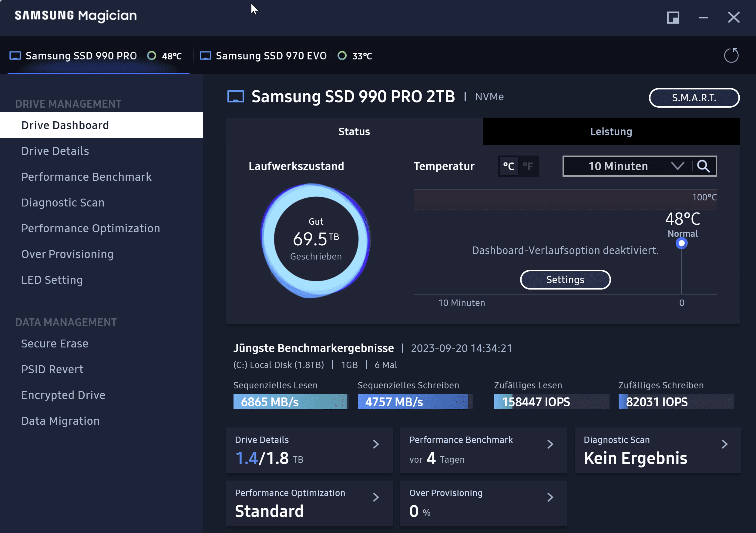Click the refresh icon in drive bar
This screenshot has height=533, width=756.
[x=731, y=55]
